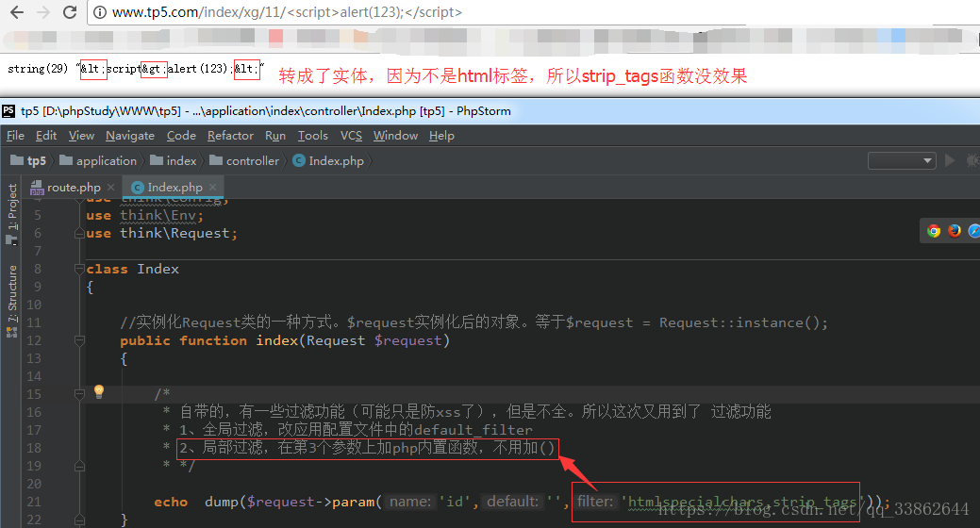Collapse the index function fold marker
980x528 pixels.
[x=79, y=340]
